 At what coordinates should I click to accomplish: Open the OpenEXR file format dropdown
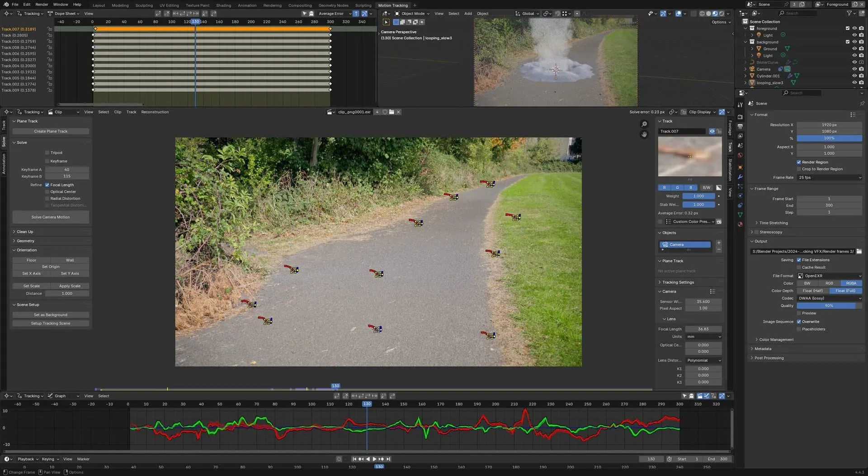pos(830,276)
